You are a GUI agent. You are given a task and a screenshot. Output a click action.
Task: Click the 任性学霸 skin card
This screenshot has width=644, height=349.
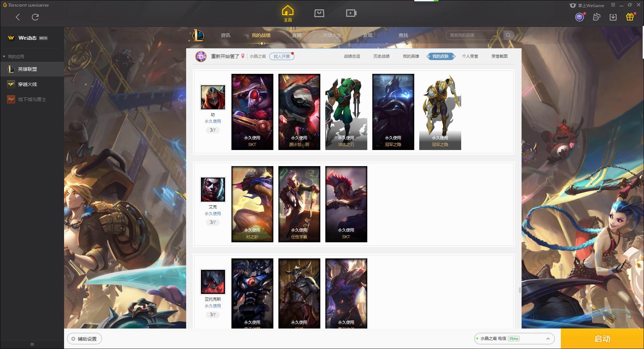(x=299, y=204)
